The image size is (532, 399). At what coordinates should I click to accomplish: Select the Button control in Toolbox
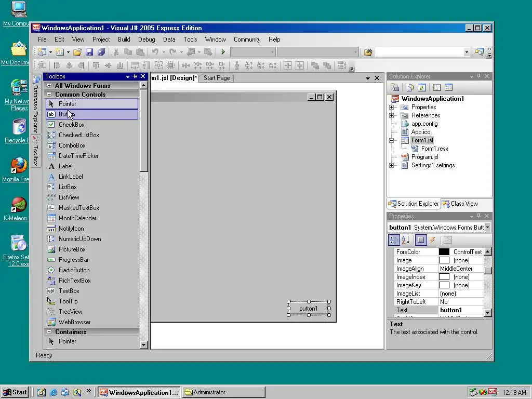click(x=91, y=114)
